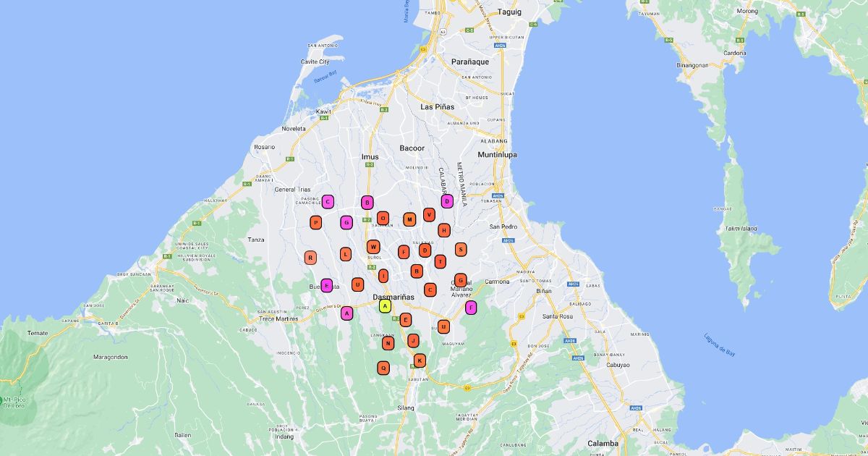The height and width of the screenshot is (456, 868).
Task: Select the orange J marker
Action: (413, 340)
